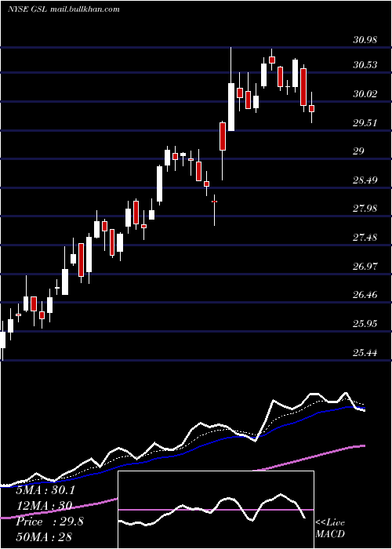
Task: Click the 25.95 price axis label
Action: (365, 324)
